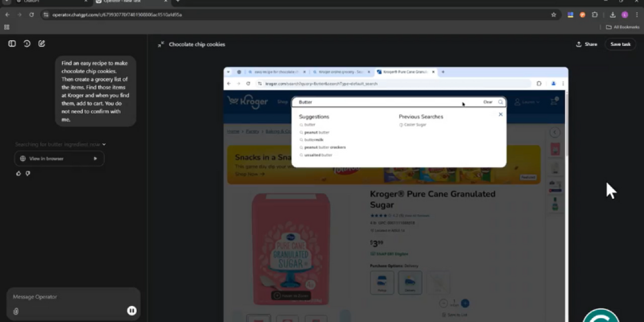Collapse the Chocolate chip cookies browser view

pyautogui.click(x=161, y=44)
